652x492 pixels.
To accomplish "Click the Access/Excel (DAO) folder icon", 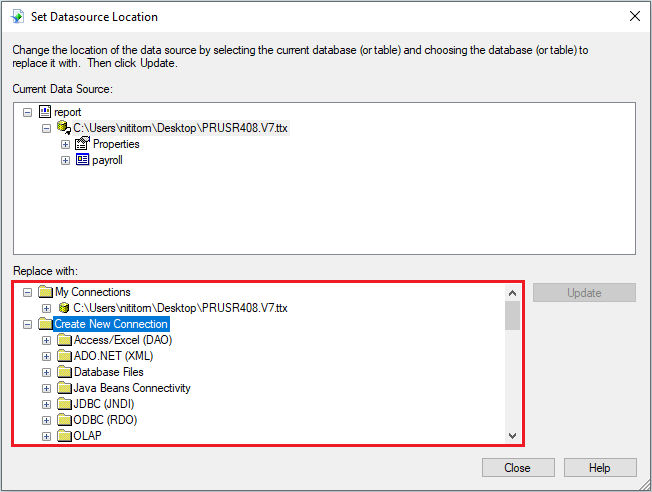I will click(x=64, y=340).
